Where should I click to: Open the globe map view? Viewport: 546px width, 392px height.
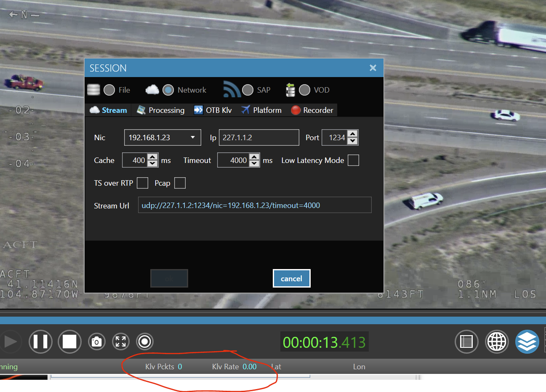(x=497, y=341)
